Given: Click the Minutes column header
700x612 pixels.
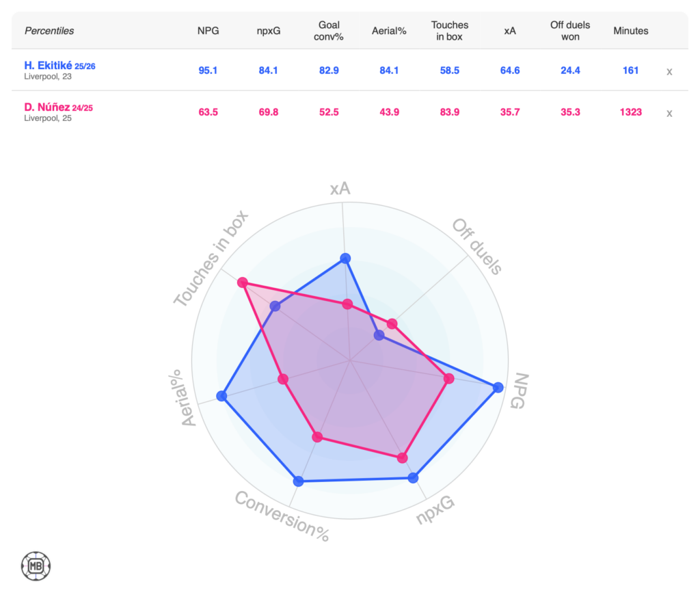Looking at the screenshot, I should pyautogui.click(x=630, y=31).
